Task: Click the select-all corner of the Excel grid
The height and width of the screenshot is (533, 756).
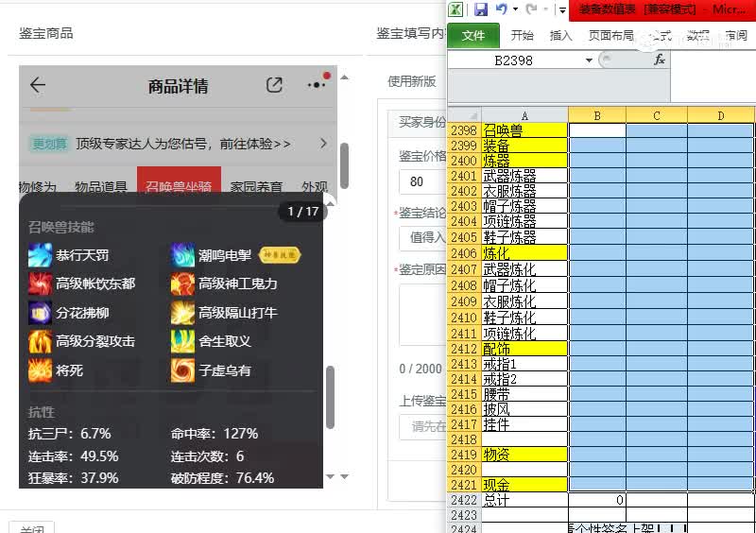Action: [x=465, y=115]
